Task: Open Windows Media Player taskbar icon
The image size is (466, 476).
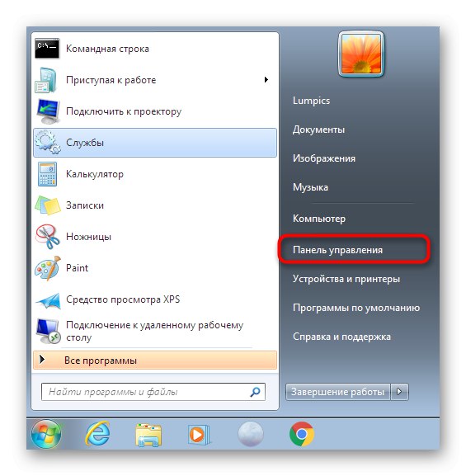Action: [x=199, y=435]
